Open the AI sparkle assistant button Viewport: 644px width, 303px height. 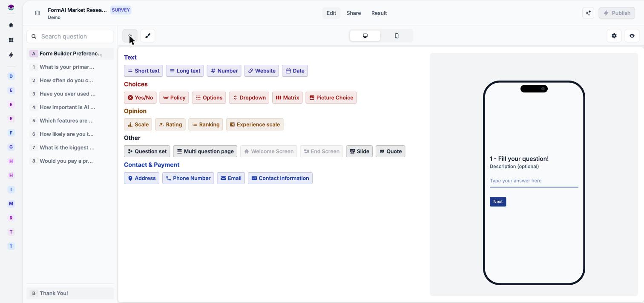click(588, 13)
